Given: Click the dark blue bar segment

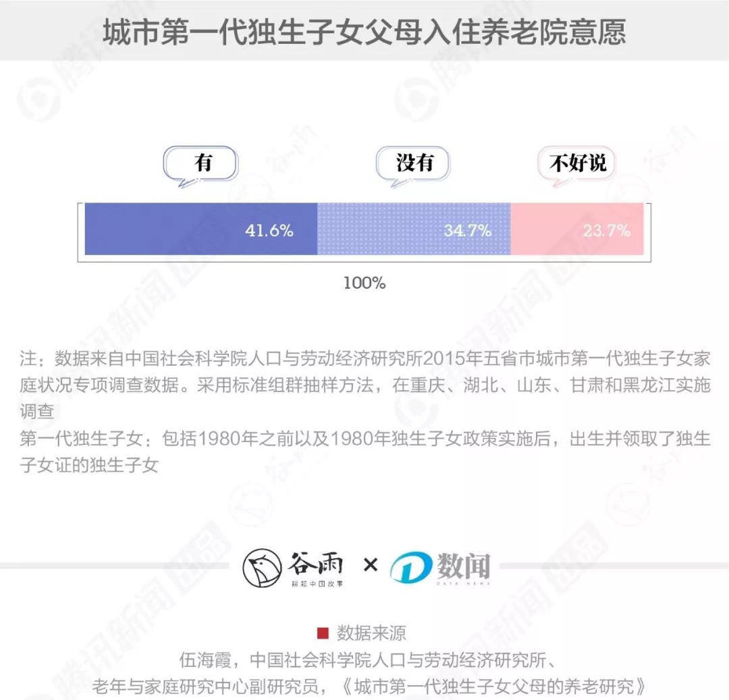Looking at the screenshot, I should point(169,229).
